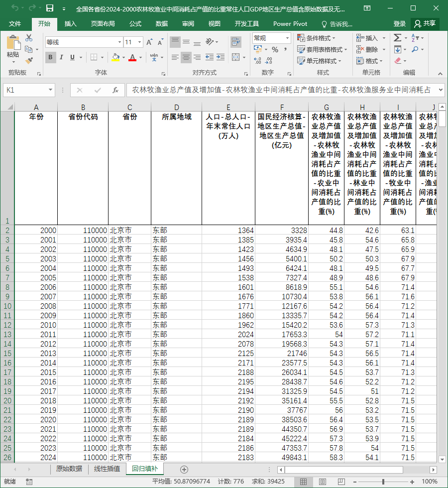Select the Cut scissors icon
Screen dimensions: 448x488
pos(29,38)
